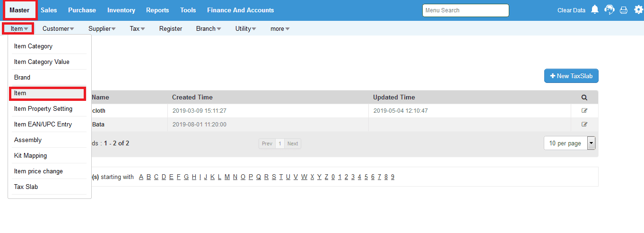Go to the Next page
This screenshot has height=233, width=644.
tap(293, 143)
